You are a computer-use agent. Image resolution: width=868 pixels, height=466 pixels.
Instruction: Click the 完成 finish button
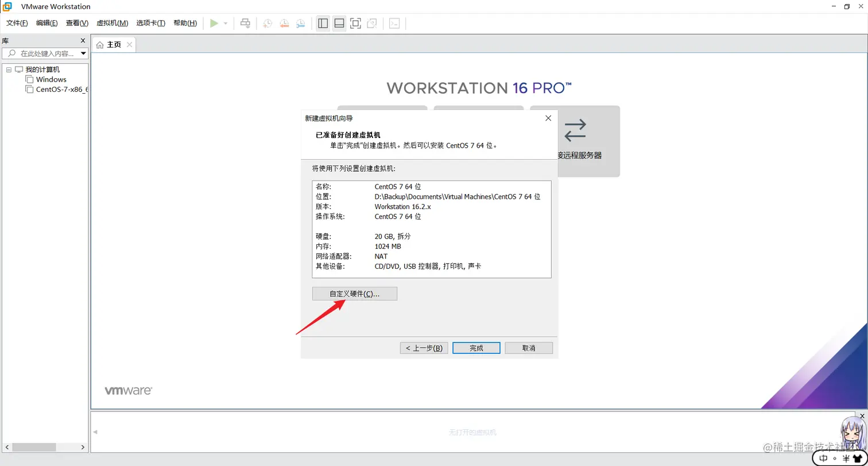pyautogui.click(x=476, y=348)
